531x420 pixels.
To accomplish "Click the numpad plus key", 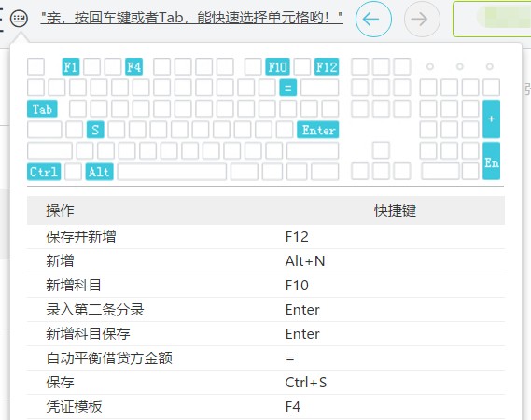I will [x=492, y=119].
